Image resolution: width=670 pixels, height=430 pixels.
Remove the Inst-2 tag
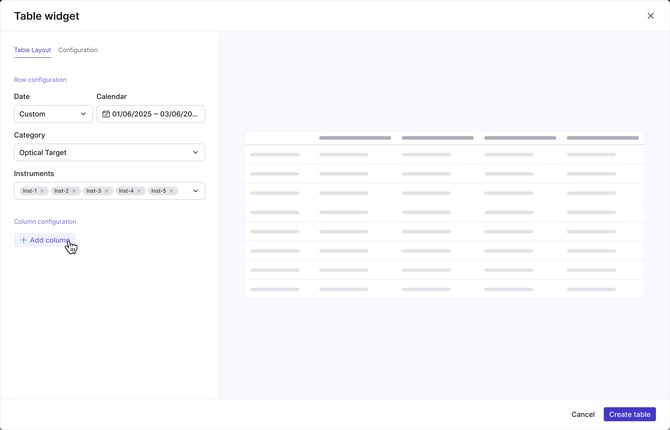[x=74, y=191]
